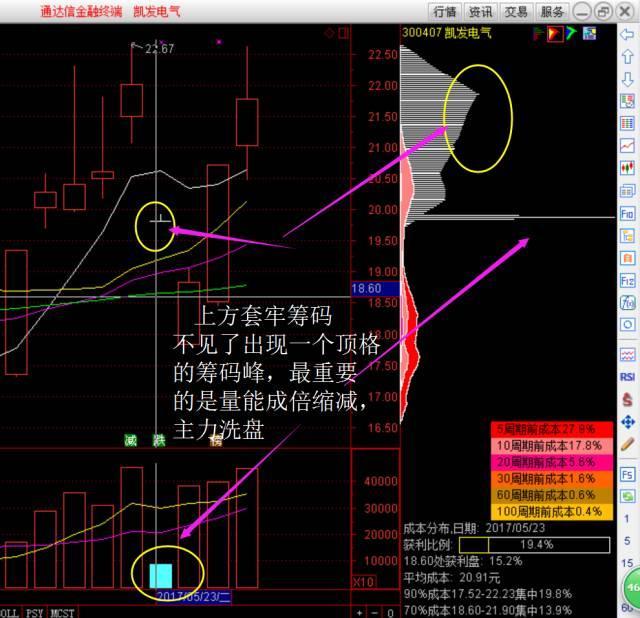Click the Fiz sidebar icon
This screenshot has height=618, width=640.
pyautogui.click(x=628, y=280)
